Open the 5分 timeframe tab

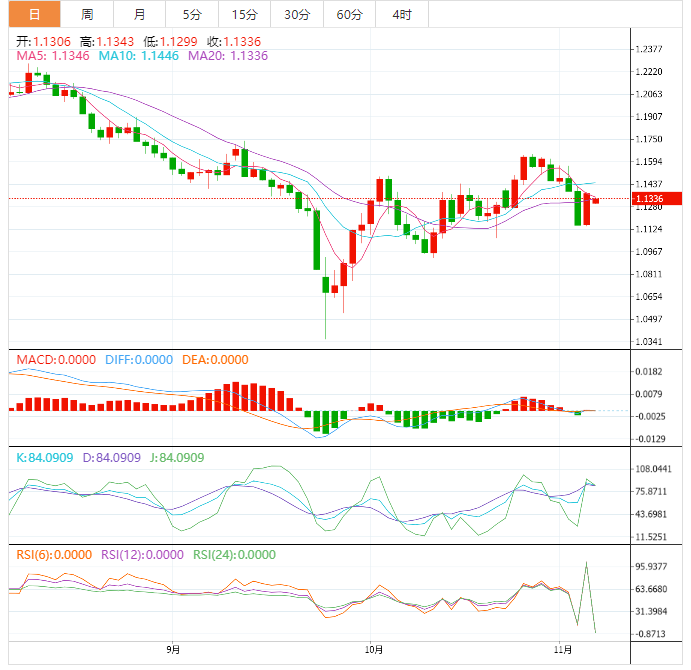pos(192,15)
